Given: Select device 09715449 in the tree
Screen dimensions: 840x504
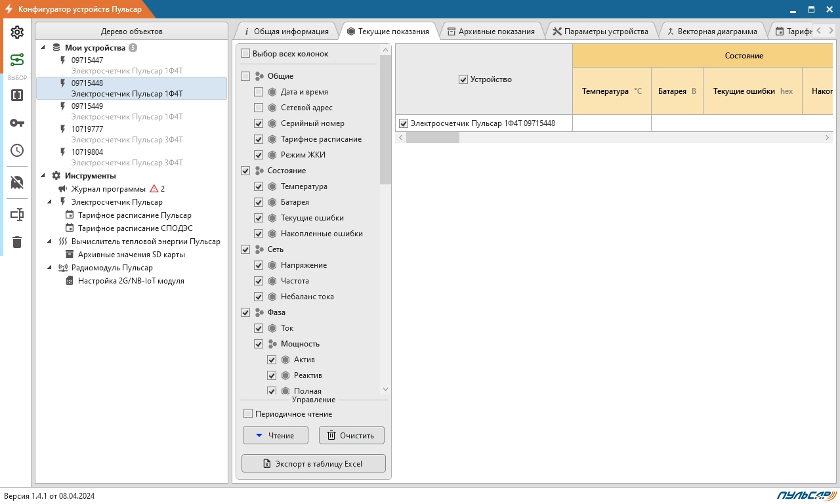Looking at the screenshot, I should 131,111.
